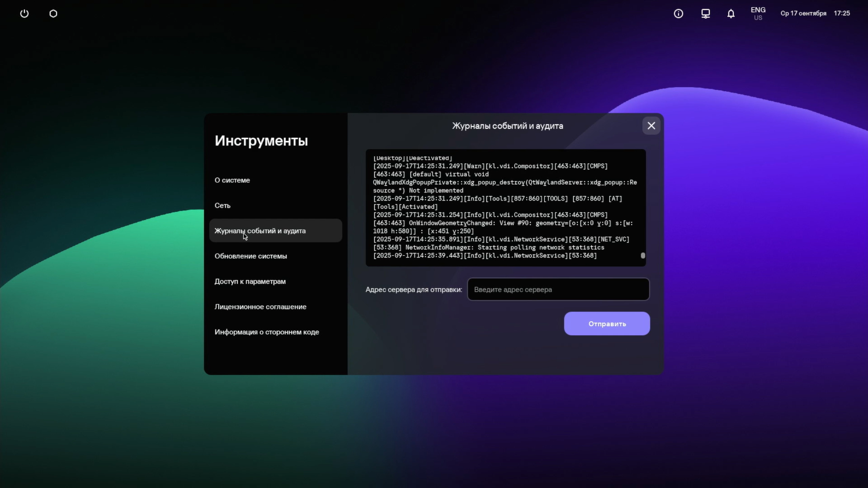Open Доступ к параметрам section

coord(250,282)
